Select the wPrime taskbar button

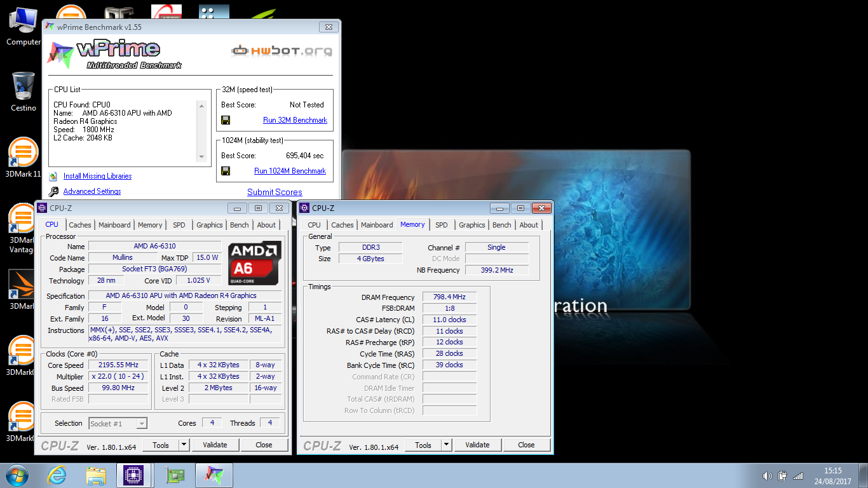pos(214,475)
